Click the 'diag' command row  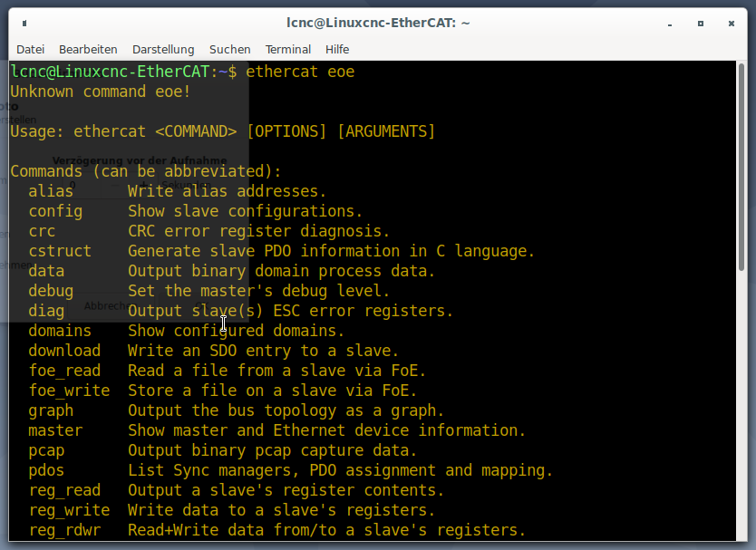pyautogui.click(x=240, y=311)
